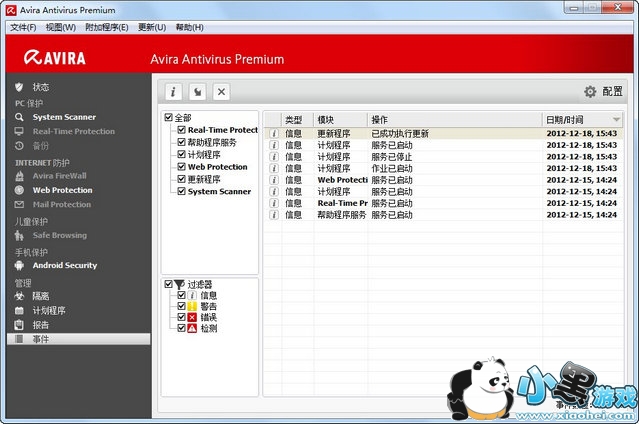Click the 报告 clipboard icon
The width and height of the screenshot is (639, 424).
point(19,325)
